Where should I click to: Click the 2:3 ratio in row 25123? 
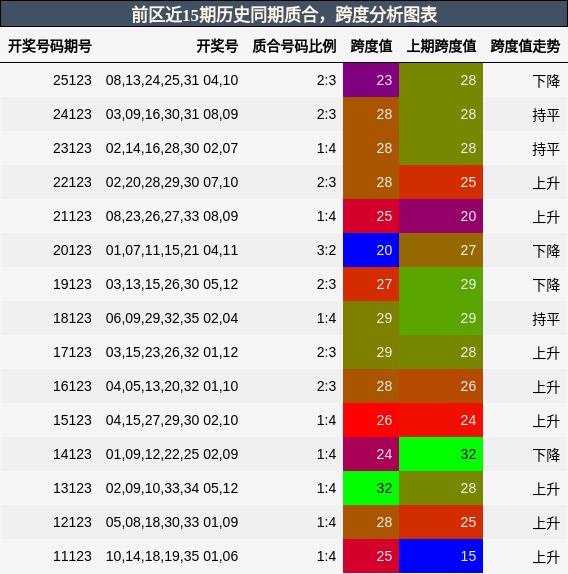[326, 80]
